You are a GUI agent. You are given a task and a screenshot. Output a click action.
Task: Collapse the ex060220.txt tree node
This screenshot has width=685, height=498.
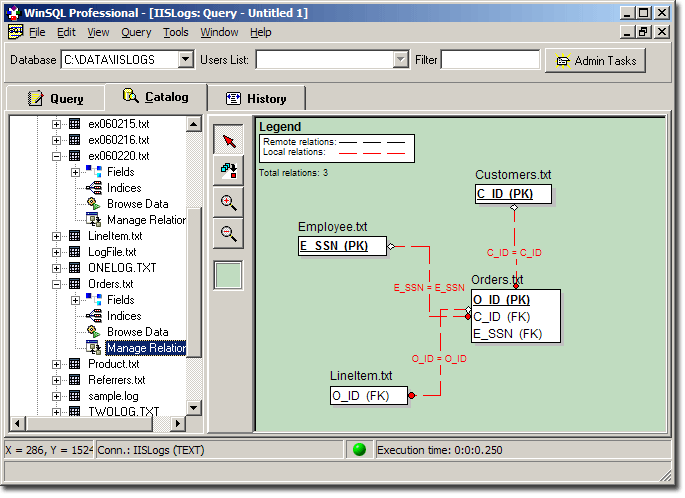coord(56,156)
